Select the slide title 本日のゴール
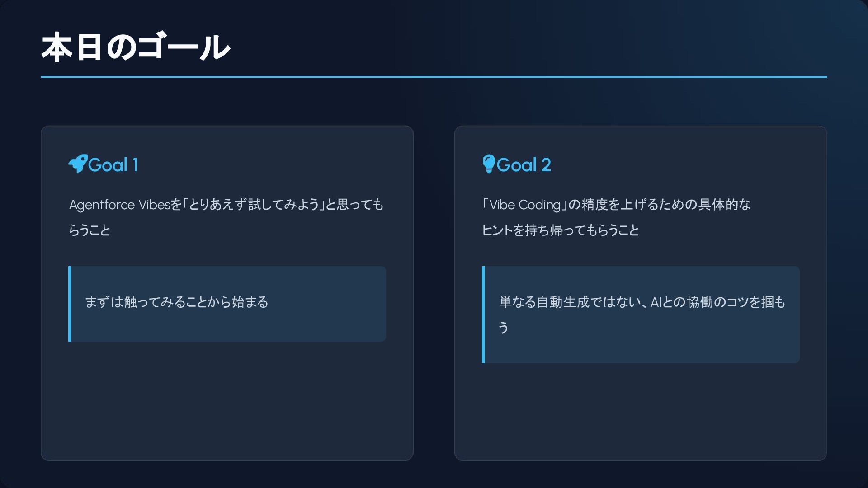This screenshot has width=868, height=488. pyautogui.click(x=136, y=47)
